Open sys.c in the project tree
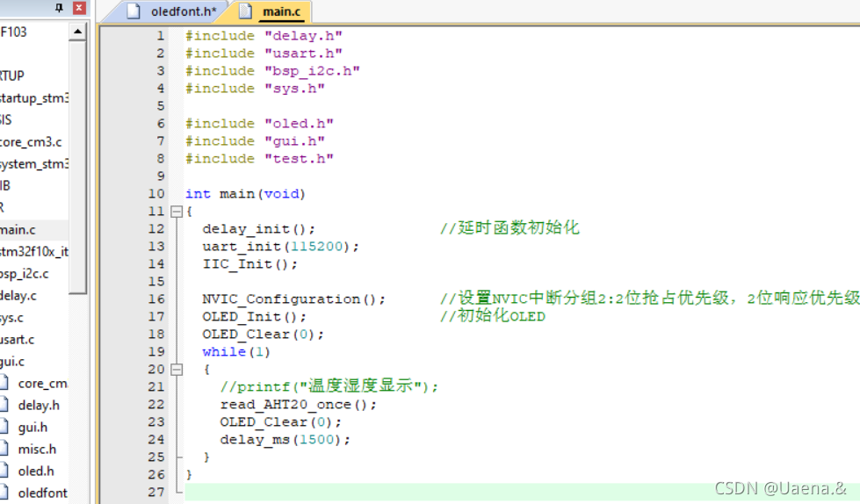Screen dimensions: 860x504 (x=12, y=318)
